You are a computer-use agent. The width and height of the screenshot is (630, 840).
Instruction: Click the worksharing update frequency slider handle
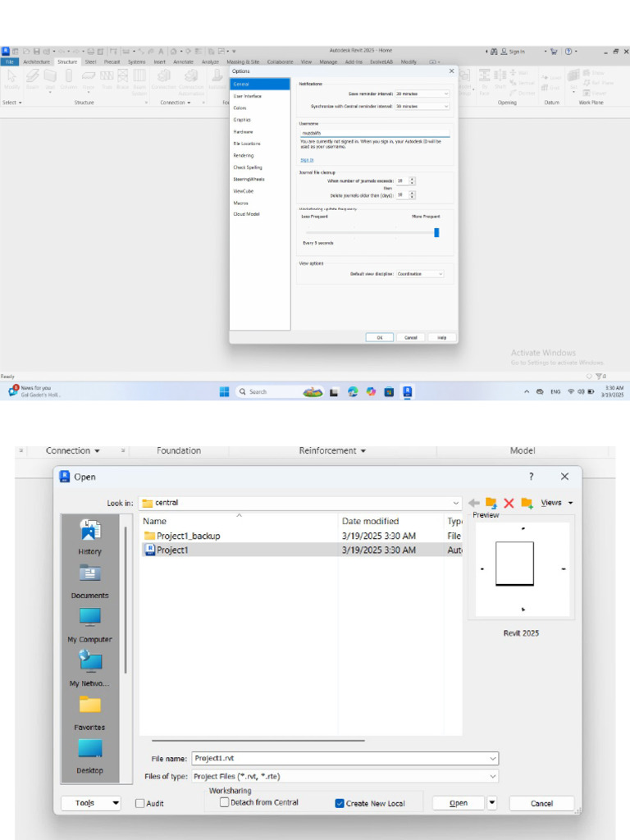(x=436, y=232)
